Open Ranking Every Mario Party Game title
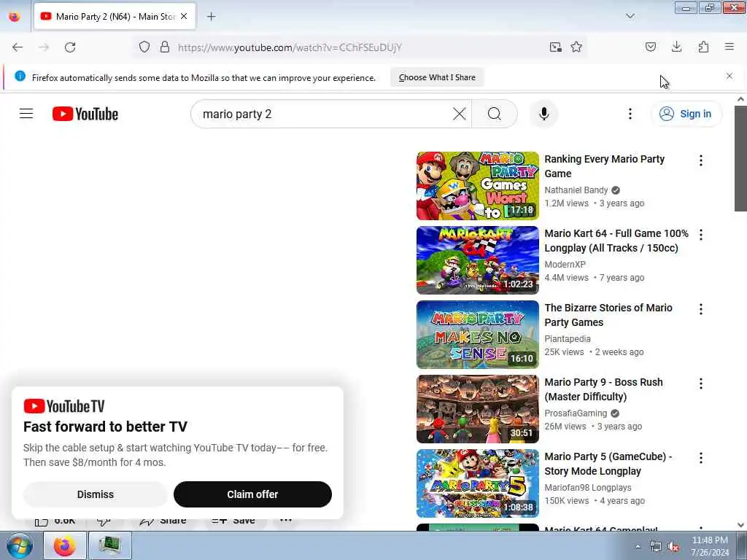 [604, 166]
